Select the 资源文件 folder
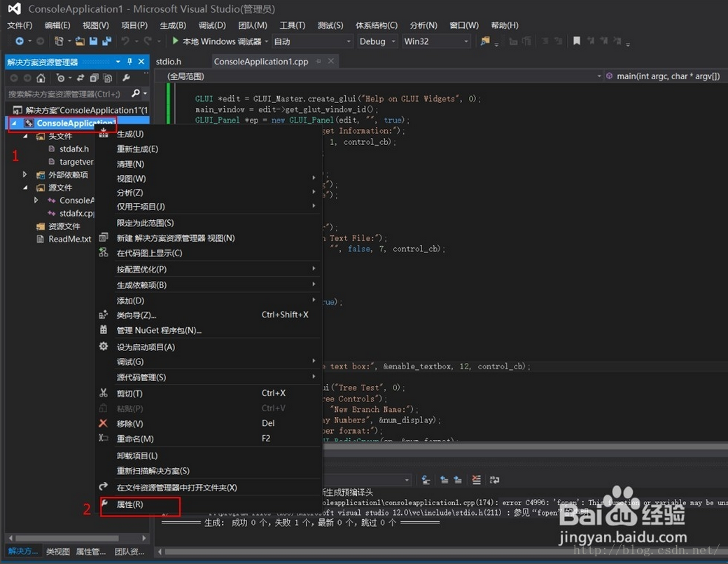 [64, 226]
